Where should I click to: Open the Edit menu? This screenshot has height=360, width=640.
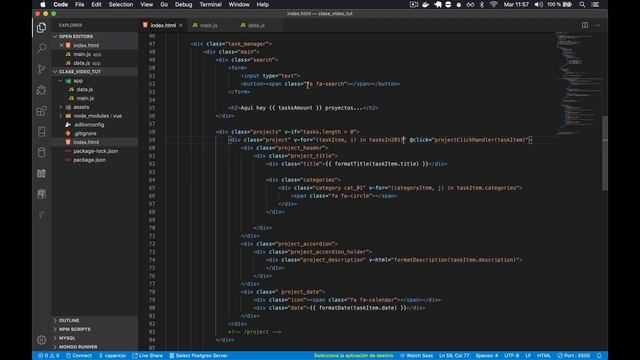click(x=96, y=4)
